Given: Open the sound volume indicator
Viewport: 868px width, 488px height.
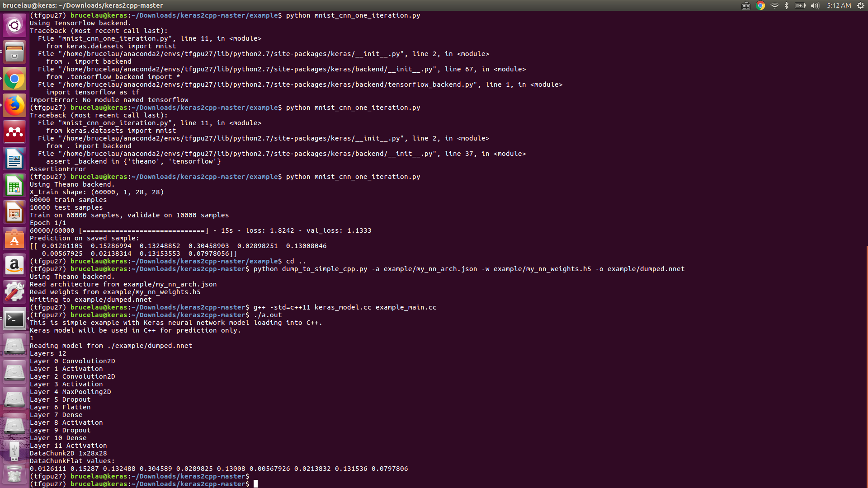Looking at the screenshot, I should [x=815, y=5].
